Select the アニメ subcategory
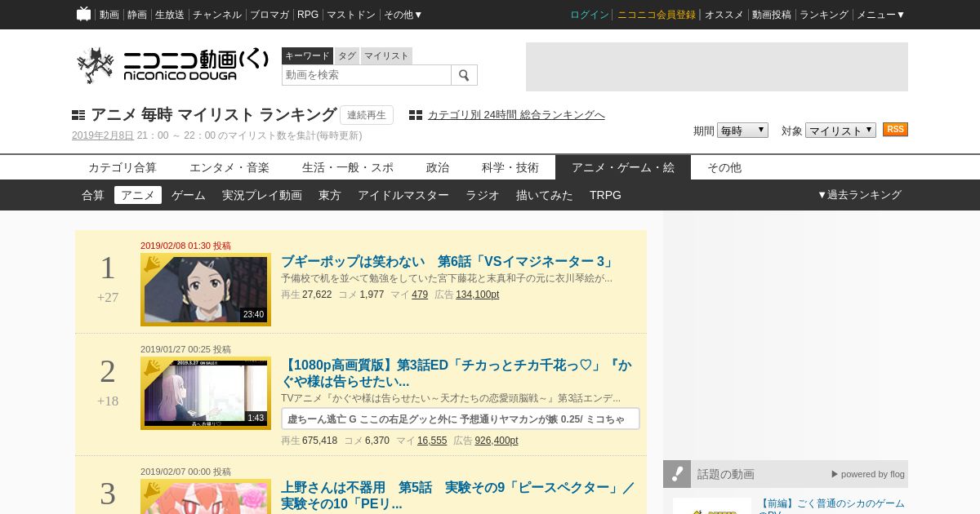 (138, 195)
